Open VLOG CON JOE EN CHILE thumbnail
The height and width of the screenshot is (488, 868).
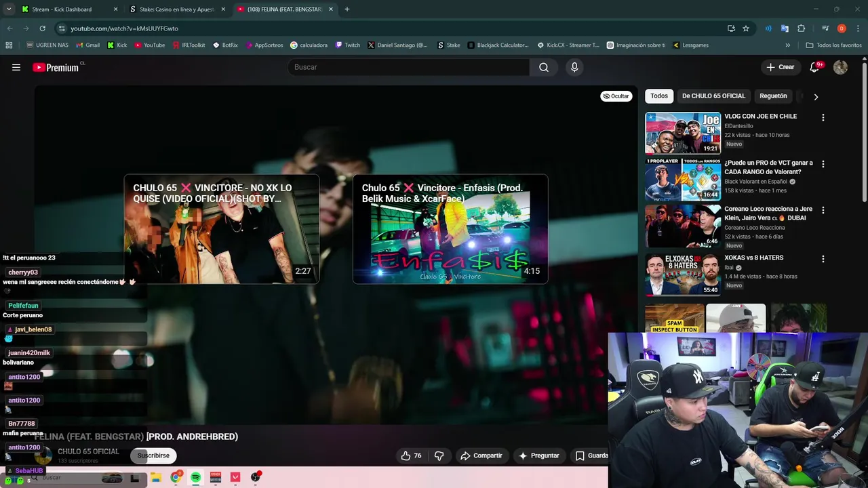tap(683, 133)
